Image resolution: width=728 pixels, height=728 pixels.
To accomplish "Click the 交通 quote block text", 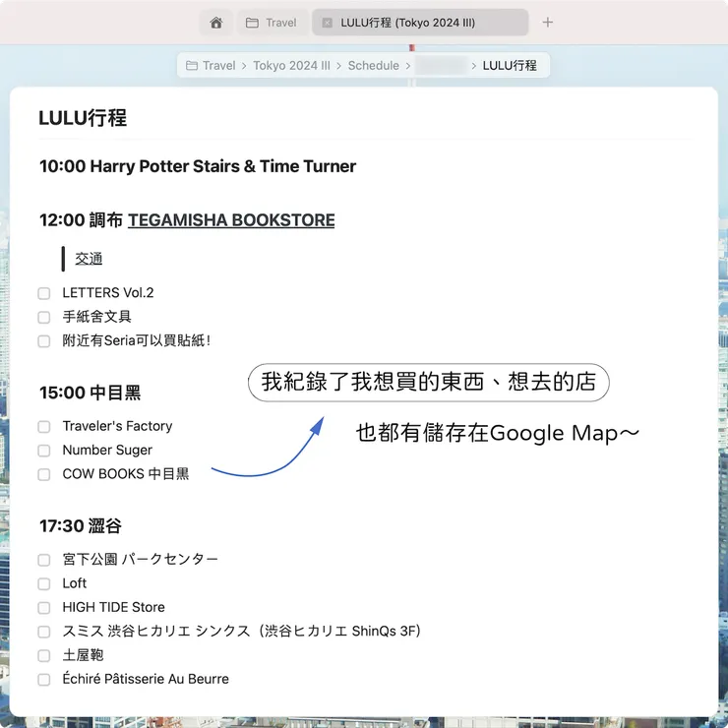I will point(89,259).
